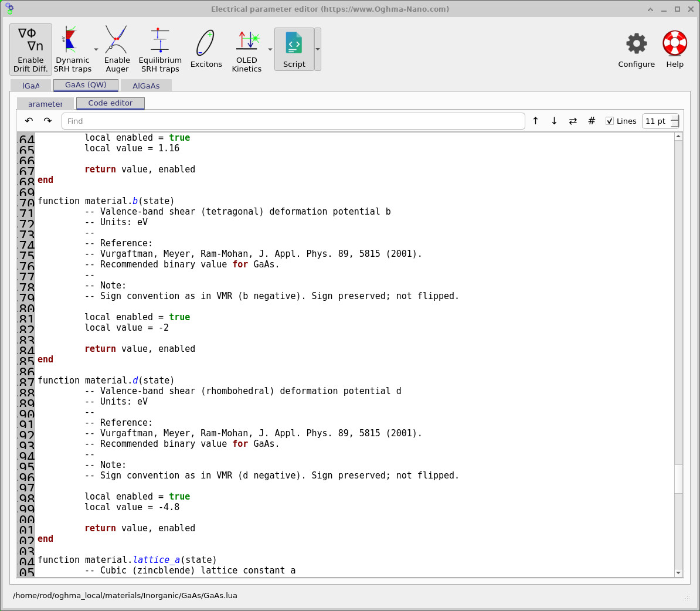700x611 pixels.
Task: Click 'local value = 1.16' line
Action: coord(132,148)
